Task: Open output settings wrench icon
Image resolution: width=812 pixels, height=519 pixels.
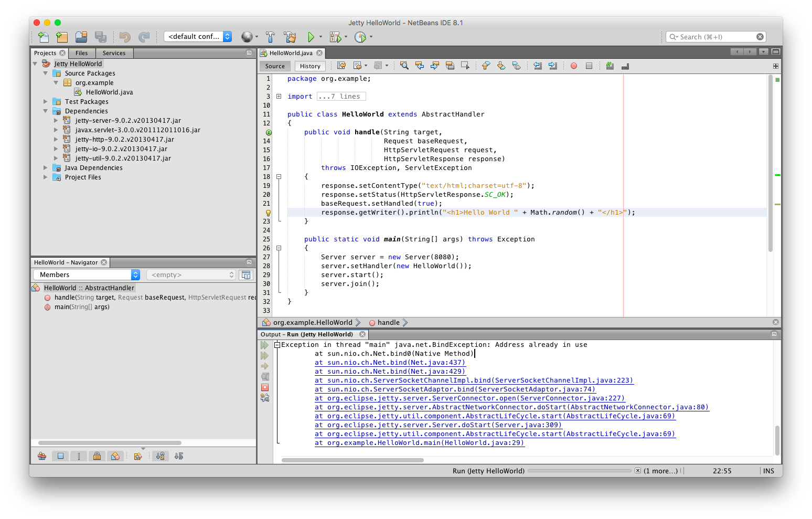Action: (265, 398)
